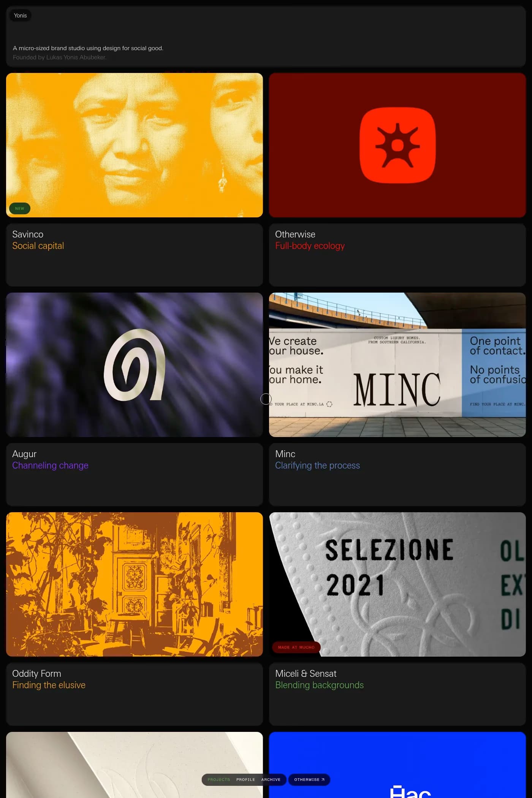Image resolution: width=532 pixels, height=798 pixels.
Task: Click the Augur spiral logo
Action: click(x=135, y=365)
